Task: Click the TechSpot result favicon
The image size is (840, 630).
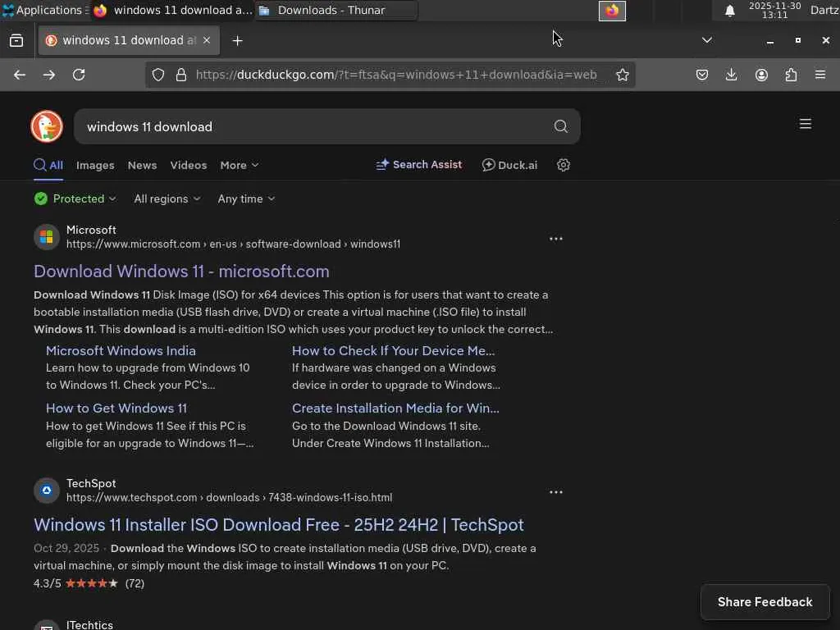Action: [47, 491]
